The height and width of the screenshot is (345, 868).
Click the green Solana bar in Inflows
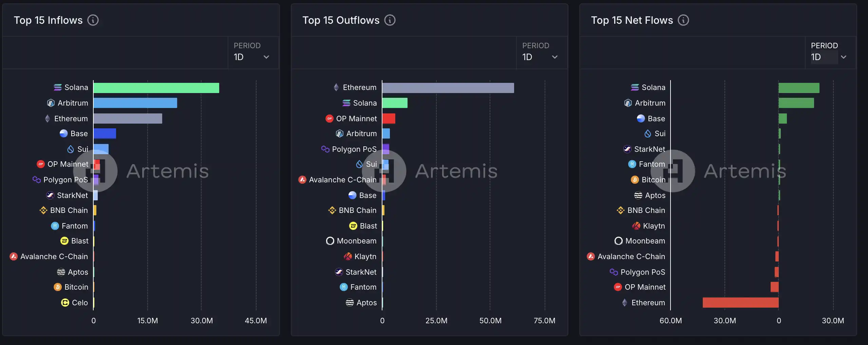(x=156, y=88)
